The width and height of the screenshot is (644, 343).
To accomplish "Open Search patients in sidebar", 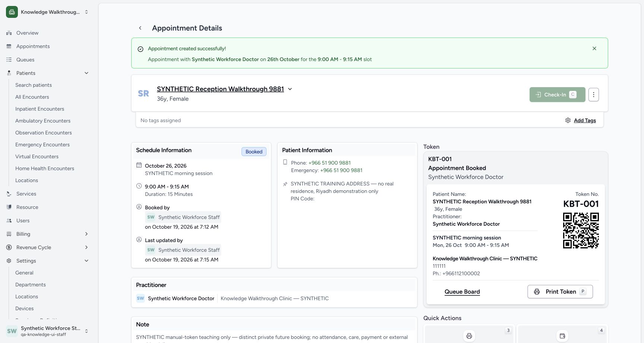I will (x=34, y=85).
